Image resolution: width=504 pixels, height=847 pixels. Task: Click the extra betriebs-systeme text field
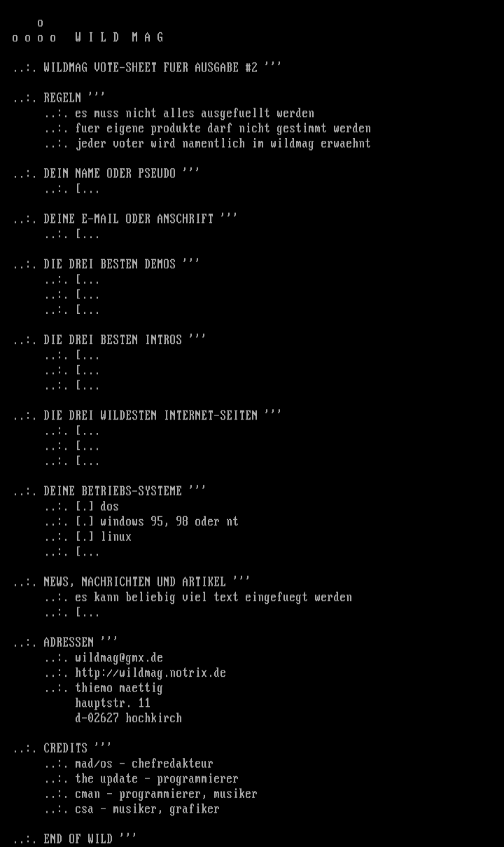tap(87, 552)
